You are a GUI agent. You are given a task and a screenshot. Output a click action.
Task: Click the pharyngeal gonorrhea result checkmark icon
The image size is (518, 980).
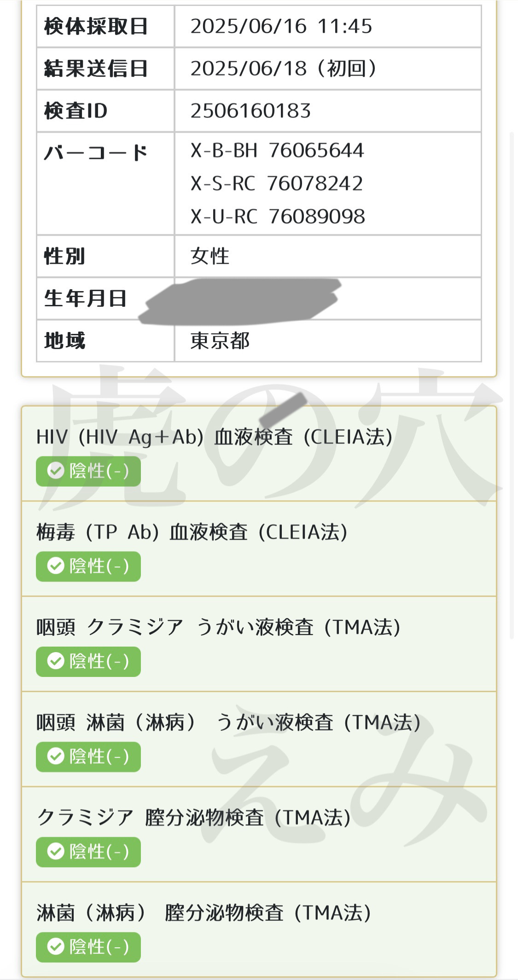[x=56, y=756]
